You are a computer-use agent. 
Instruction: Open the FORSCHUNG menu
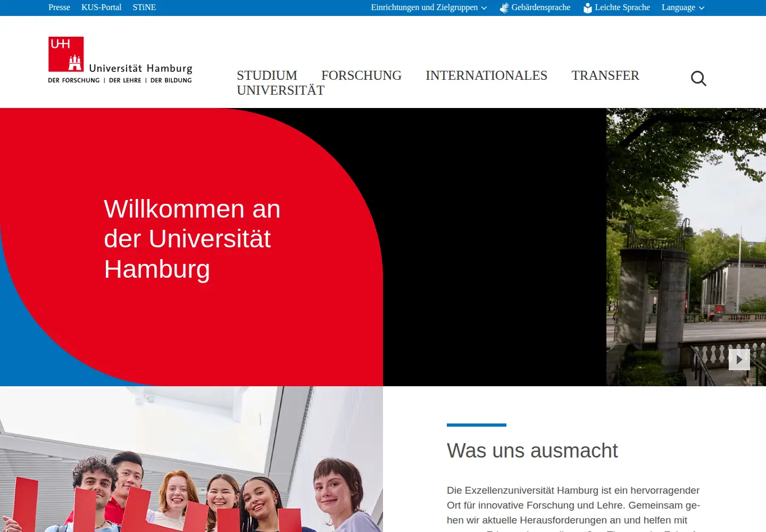[361, 76]
